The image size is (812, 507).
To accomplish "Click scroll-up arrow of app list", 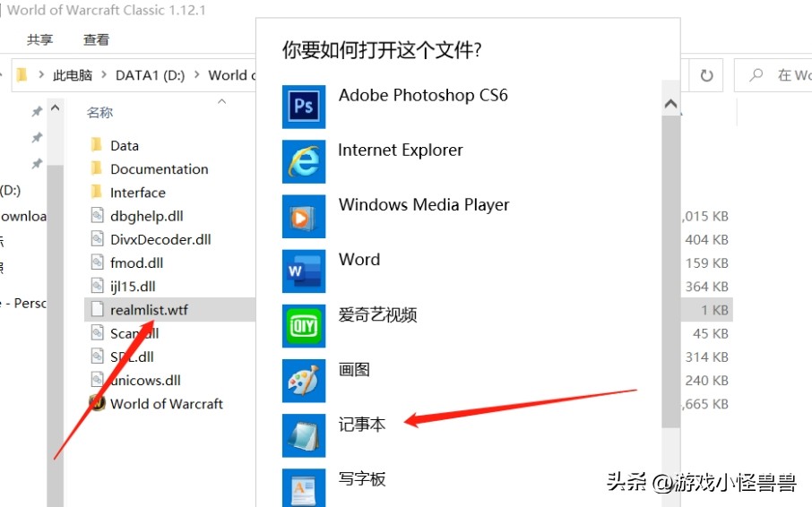I will (x=670, y=104).
